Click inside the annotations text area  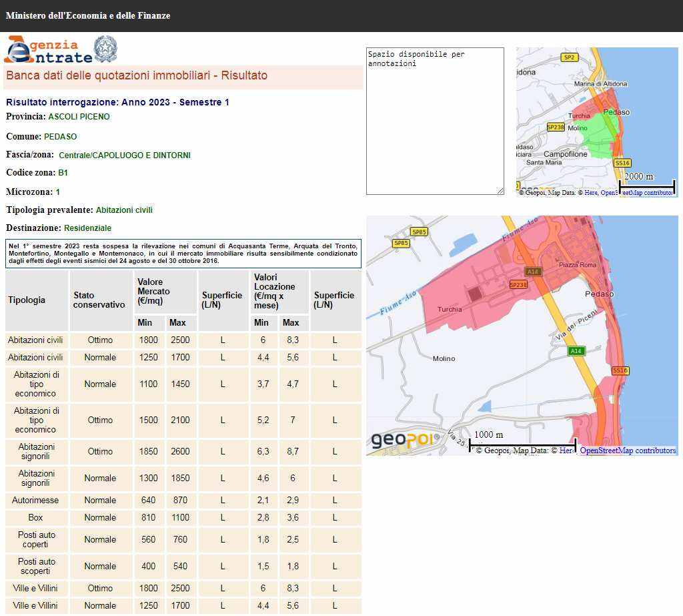click(x=435, y=120)
